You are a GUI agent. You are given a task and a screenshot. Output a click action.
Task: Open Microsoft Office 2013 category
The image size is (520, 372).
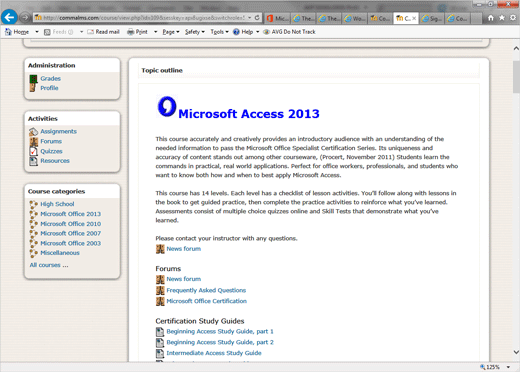coord(71,214)
